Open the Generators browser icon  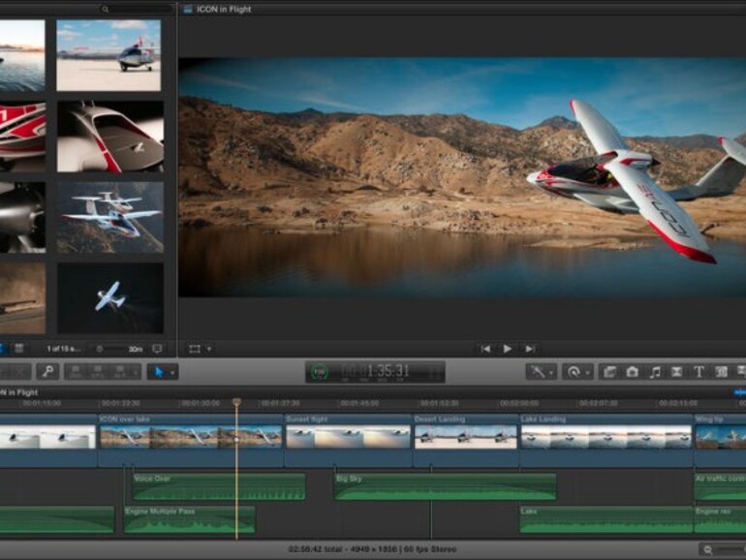pos(721,372)
